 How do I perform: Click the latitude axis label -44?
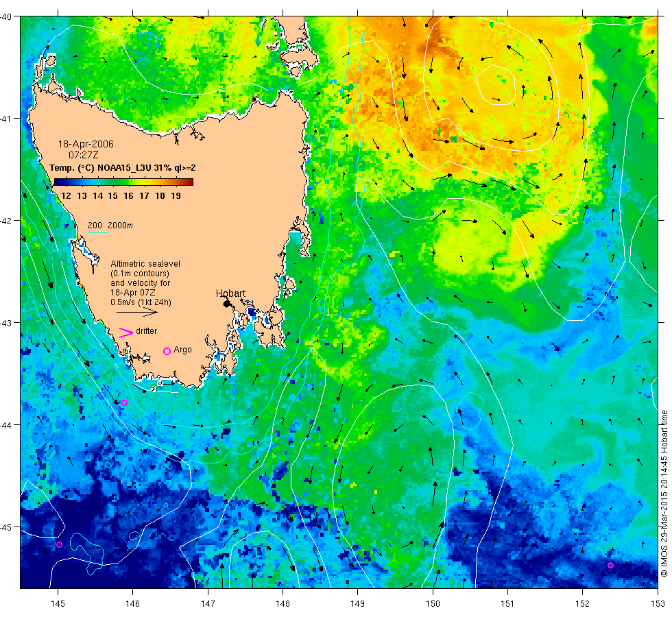click(x=6, y=425)
